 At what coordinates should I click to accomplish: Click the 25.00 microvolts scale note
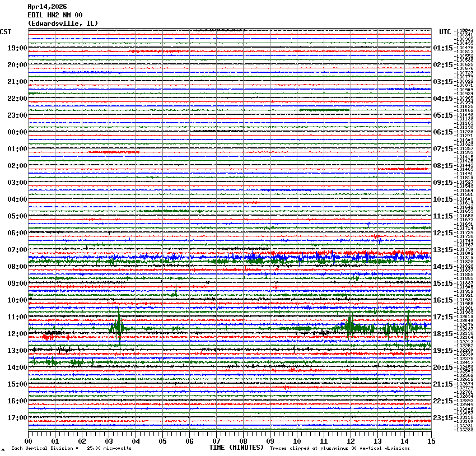tap(109, 448)
